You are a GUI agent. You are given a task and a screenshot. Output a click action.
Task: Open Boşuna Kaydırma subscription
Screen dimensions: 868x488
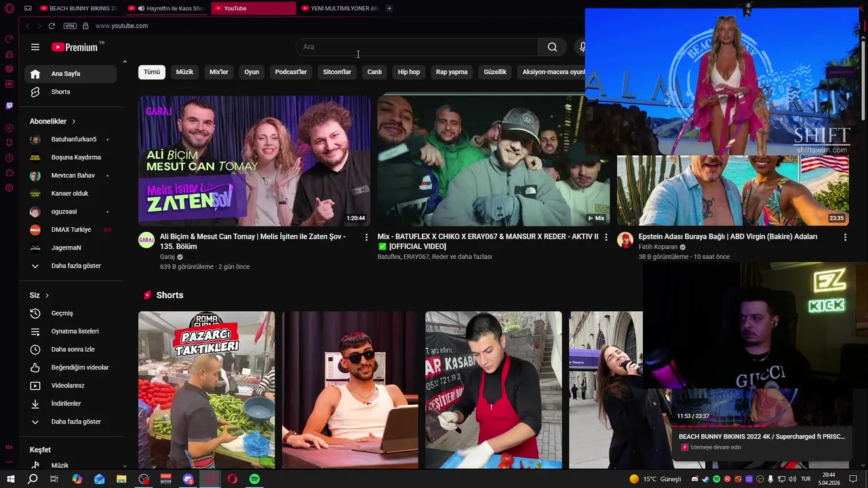click(x=71, y=157)
